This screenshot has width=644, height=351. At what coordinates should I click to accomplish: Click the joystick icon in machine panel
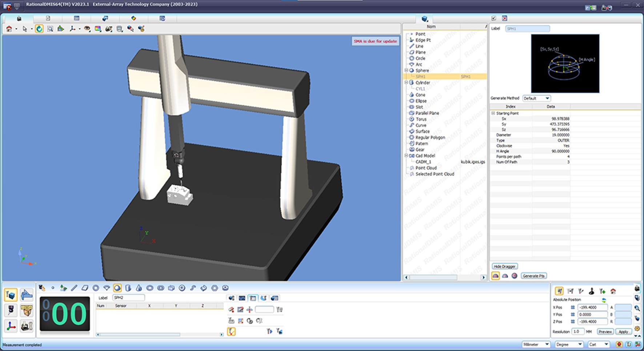pyautogui.click(x=592, y=291)
